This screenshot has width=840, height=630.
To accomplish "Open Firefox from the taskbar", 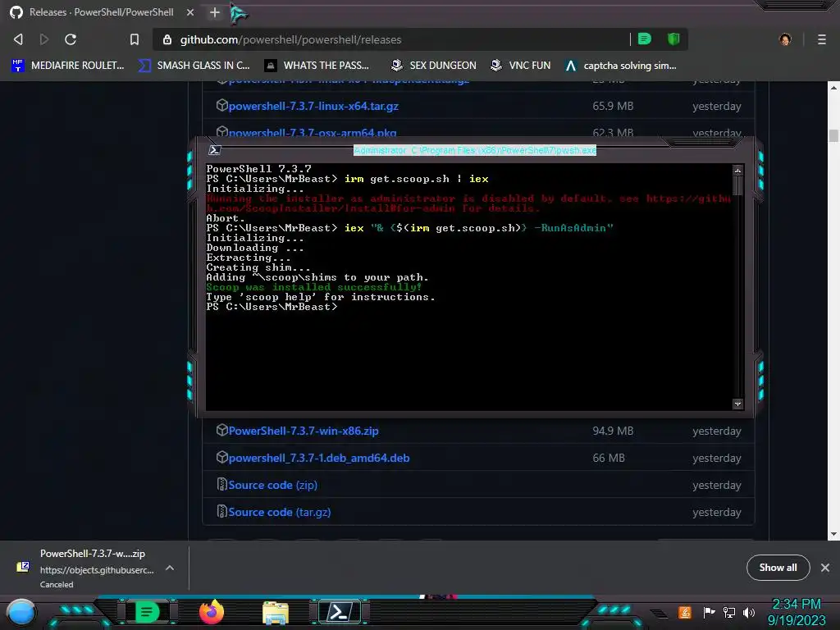I will 212,612.
